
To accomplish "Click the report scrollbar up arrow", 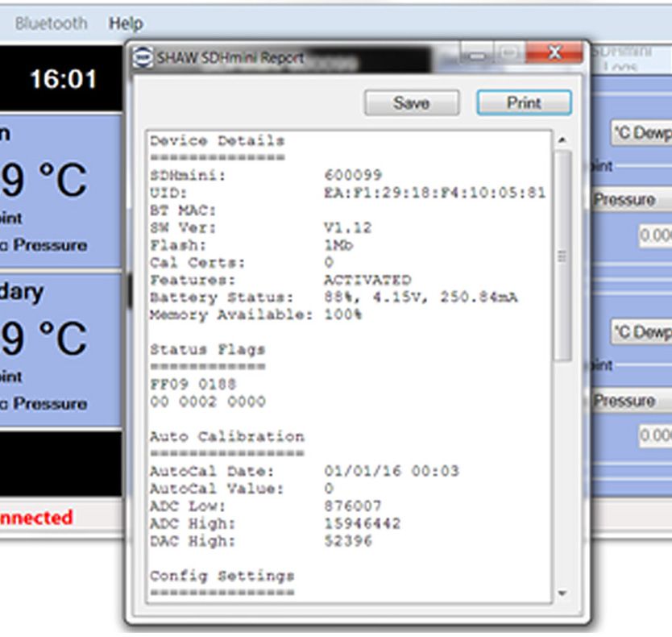I will tap(562, 139).
